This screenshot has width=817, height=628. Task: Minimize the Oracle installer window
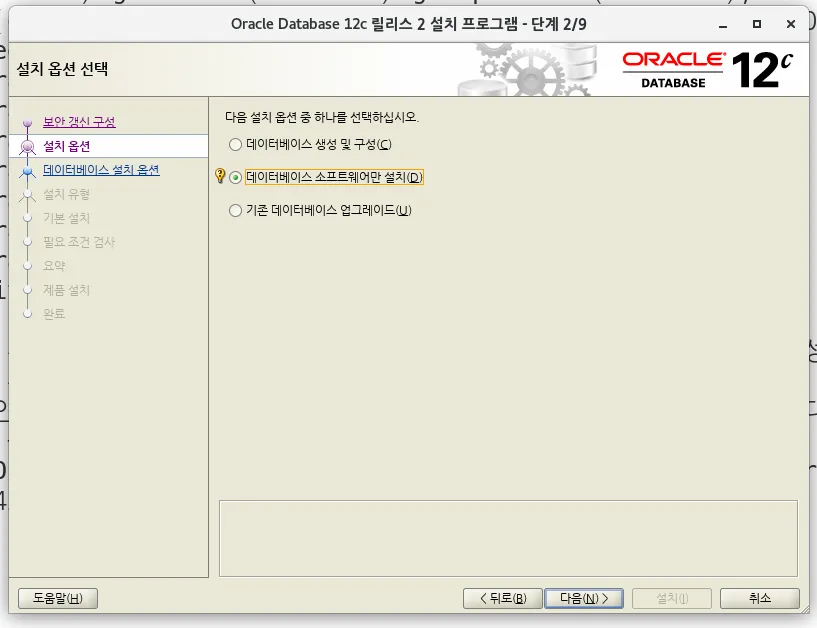[723, 24]
